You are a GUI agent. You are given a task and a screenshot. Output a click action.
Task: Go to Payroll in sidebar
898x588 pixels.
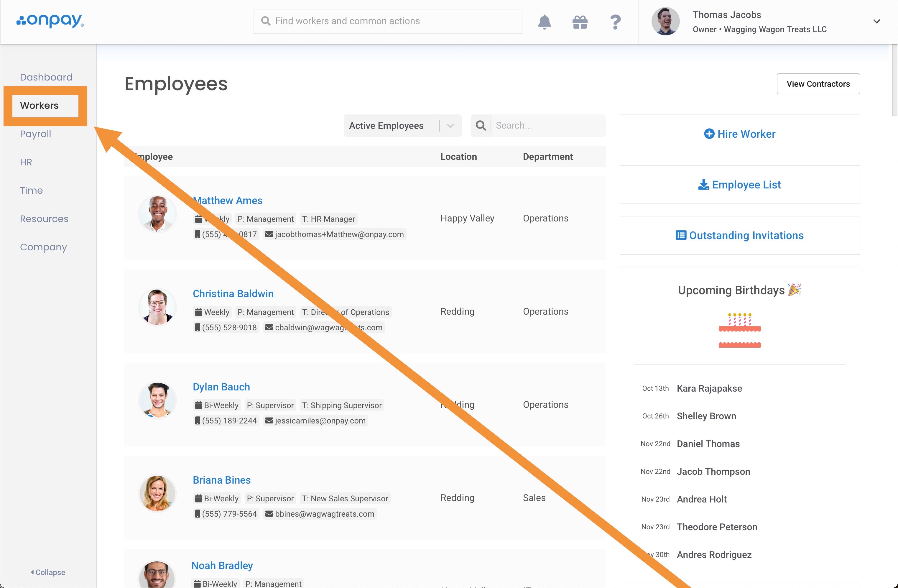click(x=35, y=134)
